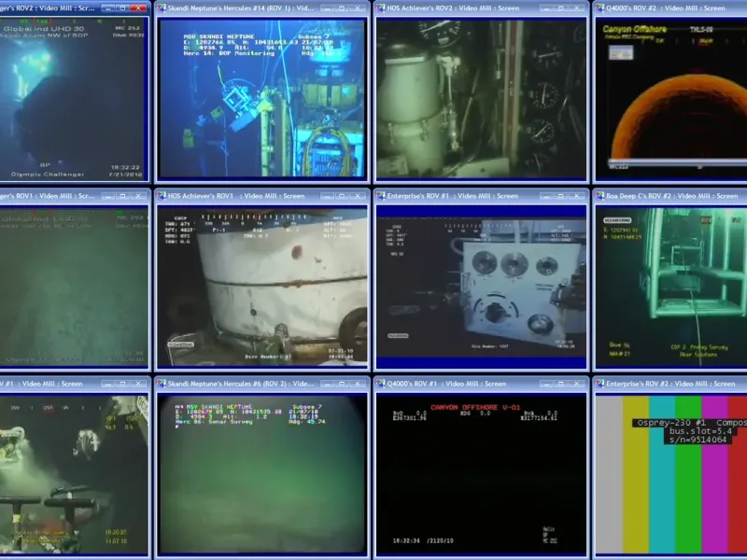747x560 pixels.
Task: Close the Skandi Neptune's Hercules #14 window
Action: tap(358, 8)
